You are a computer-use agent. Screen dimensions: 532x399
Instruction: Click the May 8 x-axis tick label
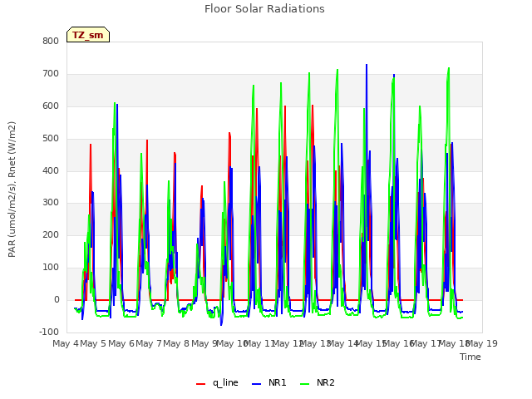(x=176, y=343)
